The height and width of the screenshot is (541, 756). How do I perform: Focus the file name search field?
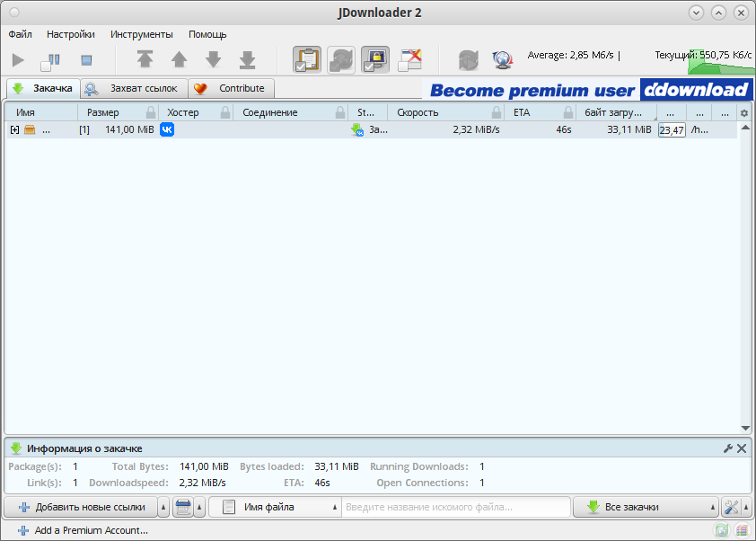456,507
